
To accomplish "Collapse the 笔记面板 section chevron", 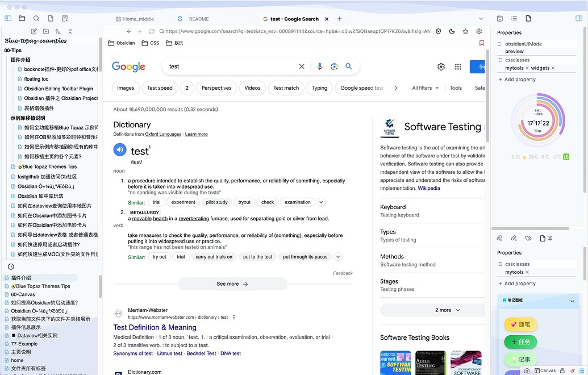I will click(x=572, y=301).
